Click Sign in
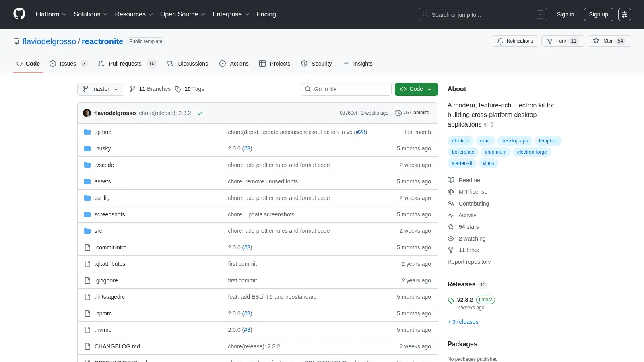This screenshot has height=362, width=644. pos(566,14)
